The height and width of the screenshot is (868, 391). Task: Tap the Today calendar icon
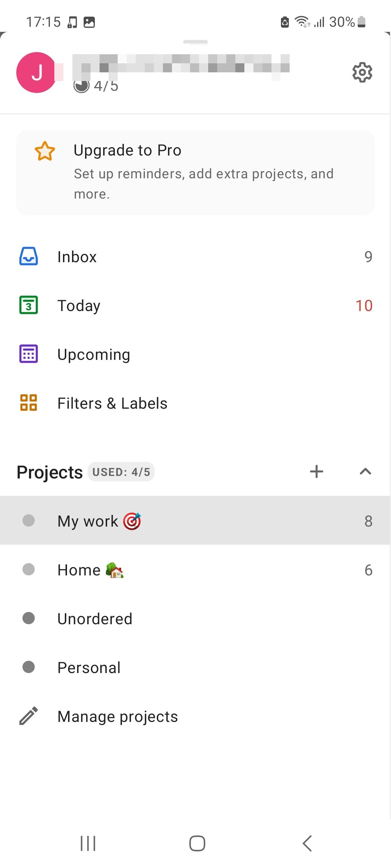tap(29, 305)
